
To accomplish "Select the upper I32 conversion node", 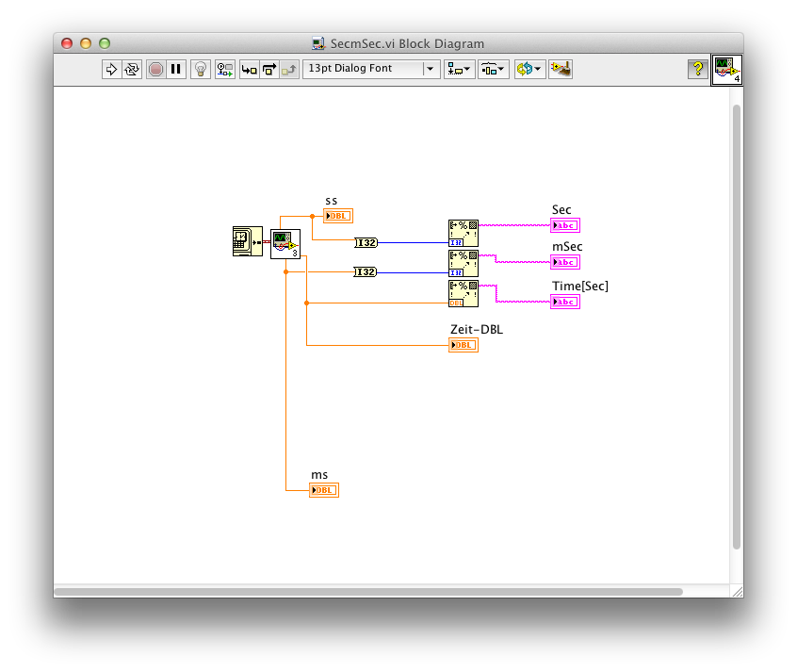I will (x=366, y=242).
